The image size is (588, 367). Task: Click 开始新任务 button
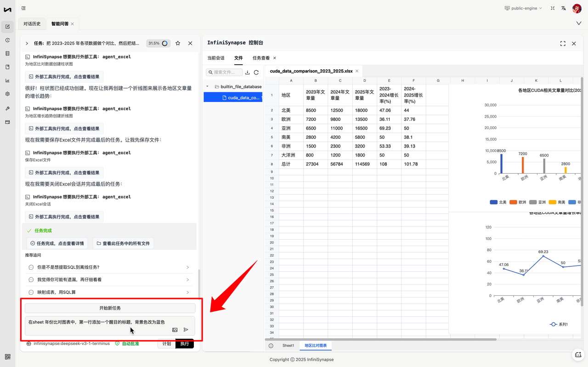coord(110,308)
